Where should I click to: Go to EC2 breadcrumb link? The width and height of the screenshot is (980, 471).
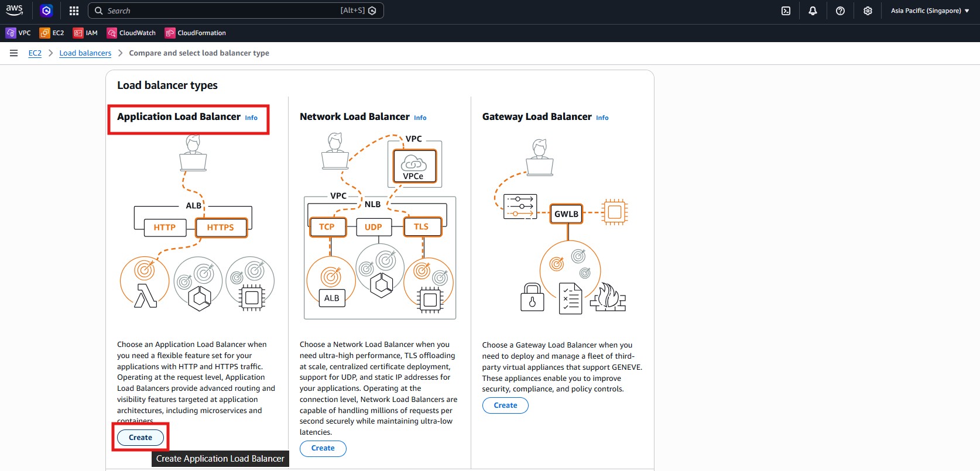click(35, 53)
